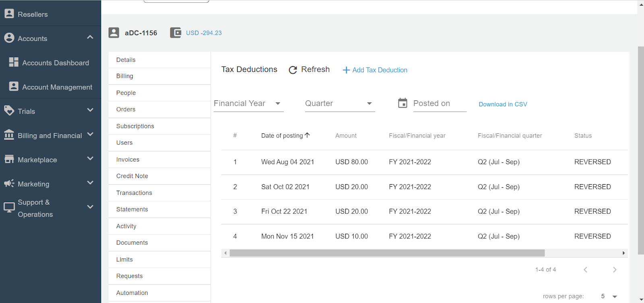The width and height of the screenshot is (644, 303).
Task: Click the Accounts Dashboard grid icon
Action: coord(14,62)
